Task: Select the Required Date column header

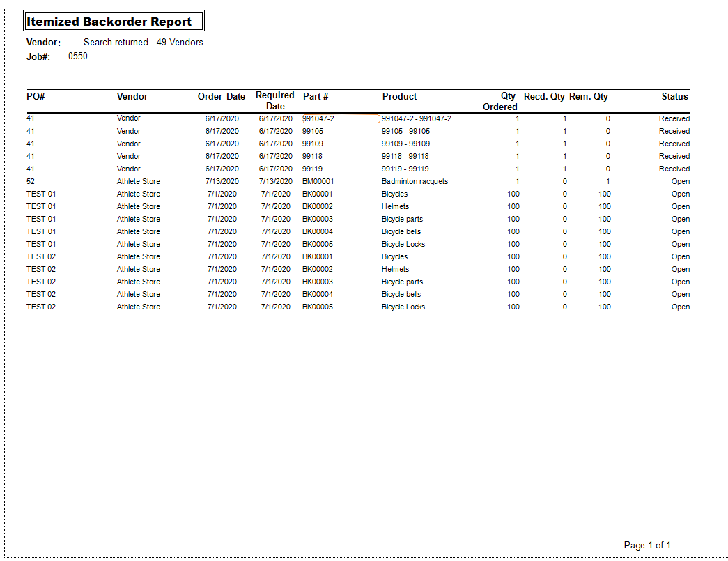Action: coord(275,101)
